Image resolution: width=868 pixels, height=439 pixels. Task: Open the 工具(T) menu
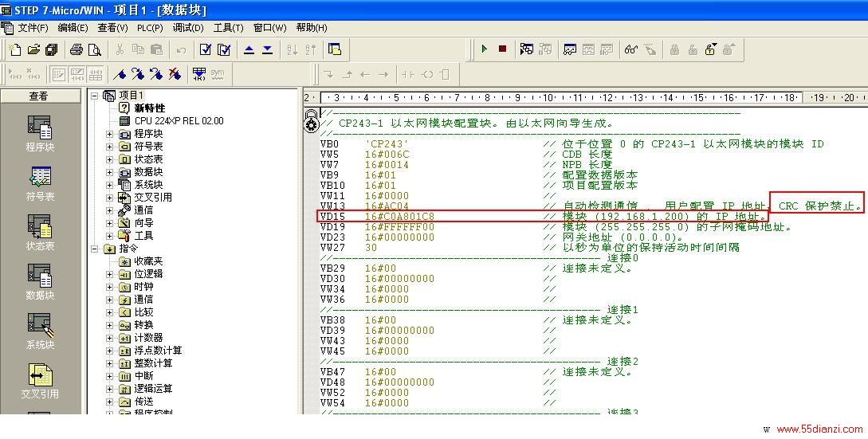tap(228, 28)
